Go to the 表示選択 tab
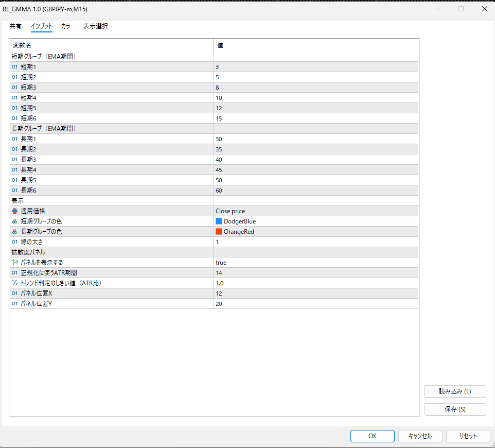This screenshot has width=495, height=448. click(96, 26)
